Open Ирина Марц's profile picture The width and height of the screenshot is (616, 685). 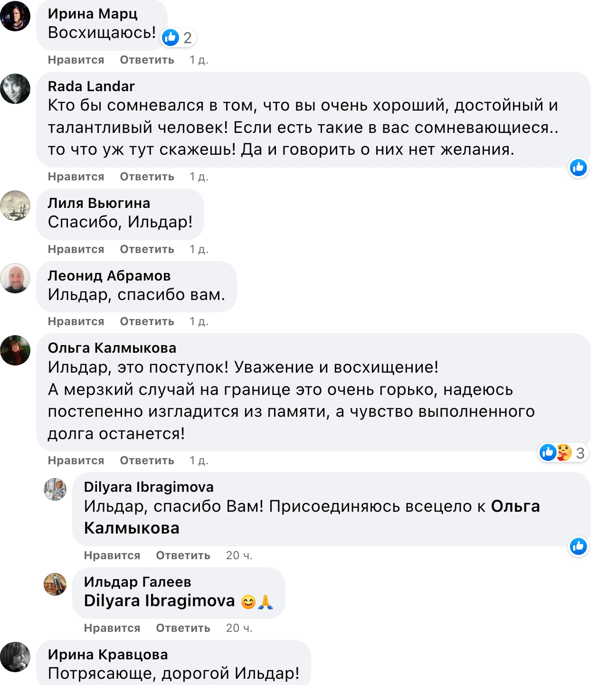pos(15,16)
